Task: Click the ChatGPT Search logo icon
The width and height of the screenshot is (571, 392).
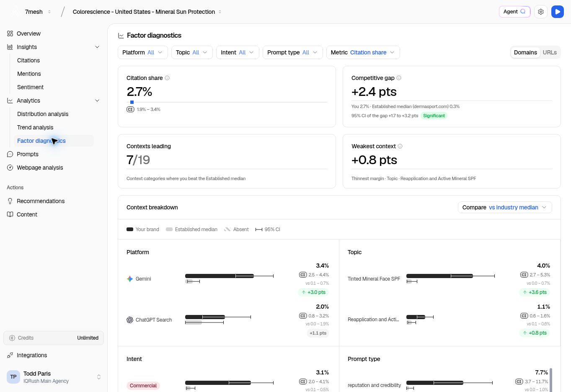Action: (130, 320)
